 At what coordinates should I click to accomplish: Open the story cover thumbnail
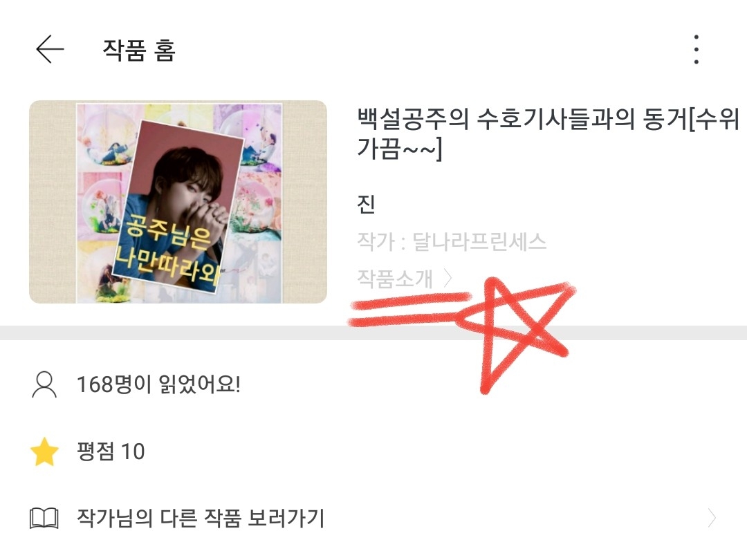point(178,202)
